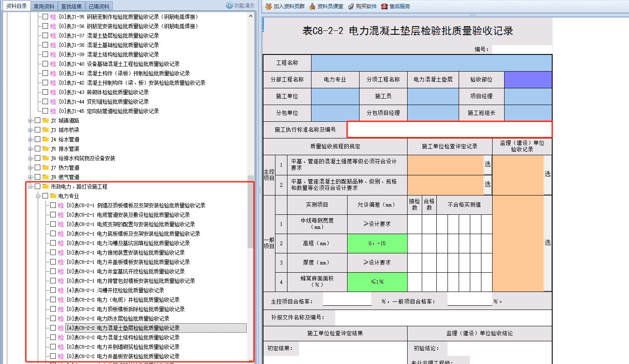
Task: Check the box for 电力沟槽及基坑回填
Action: click(x=53, y=243)
